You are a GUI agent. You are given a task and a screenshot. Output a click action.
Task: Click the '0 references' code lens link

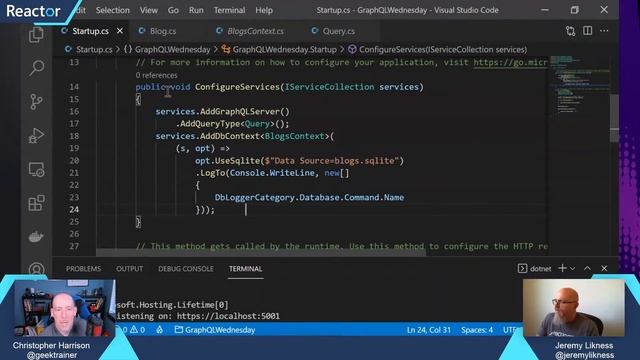[x=156, y=75]
